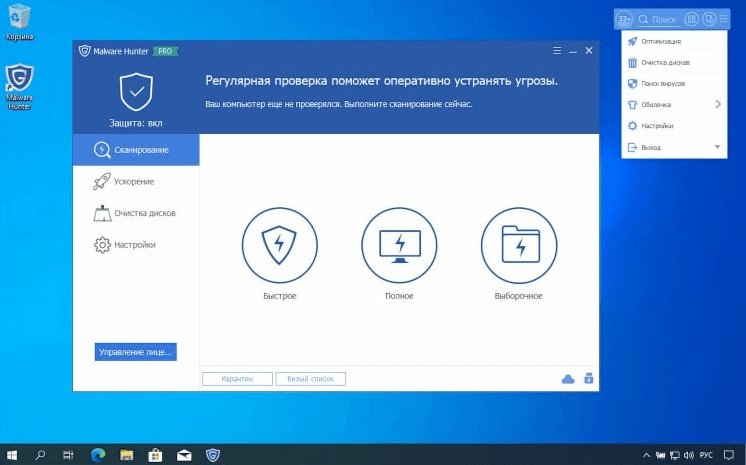Viewport: 746px width, 465px height.
Task: Choose the Выборочное custom scan
Action: pyautogui.click(x=519, y=245)
